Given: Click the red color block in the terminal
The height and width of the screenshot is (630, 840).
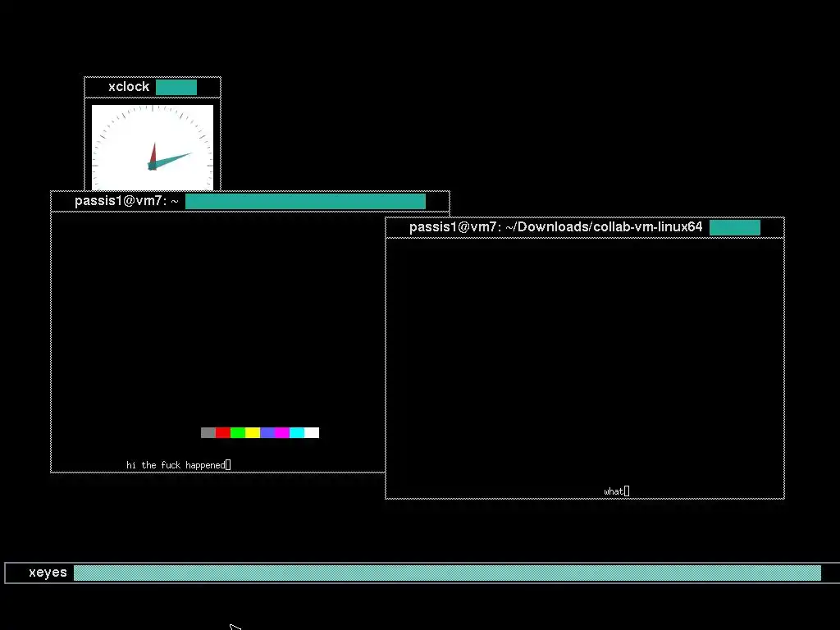Looking at the screenshot, I should pyautogui.click(x=223, y=433).
